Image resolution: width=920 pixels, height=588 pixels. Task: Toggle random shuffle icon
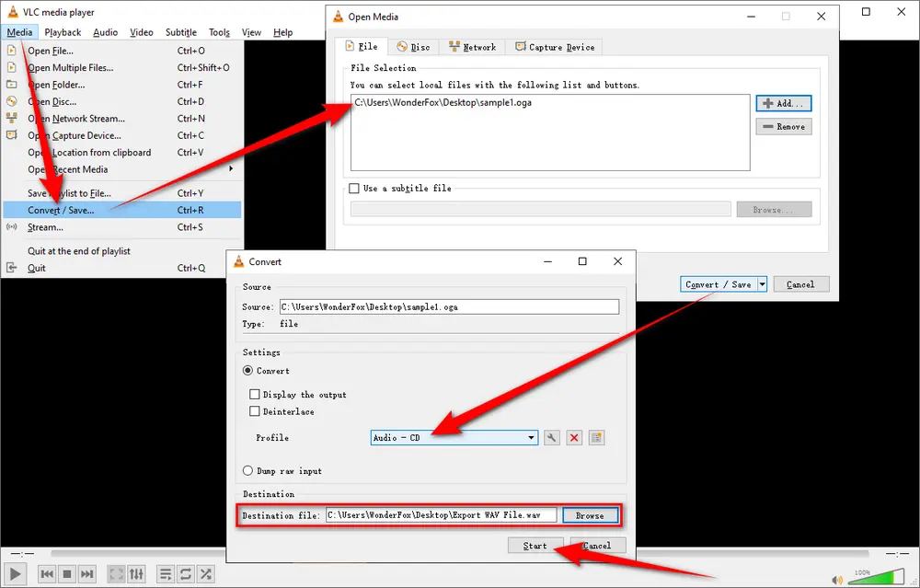[x=206, y=574]
